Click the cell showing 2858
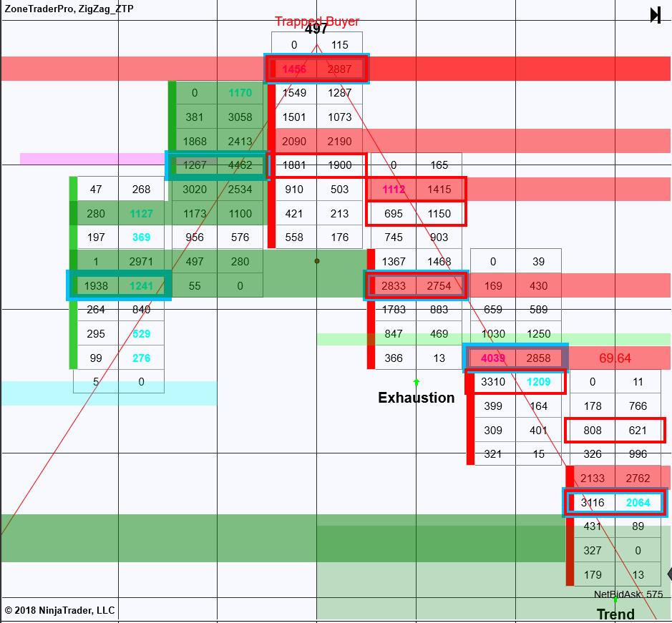672x623 pixels. click(538, 358)
